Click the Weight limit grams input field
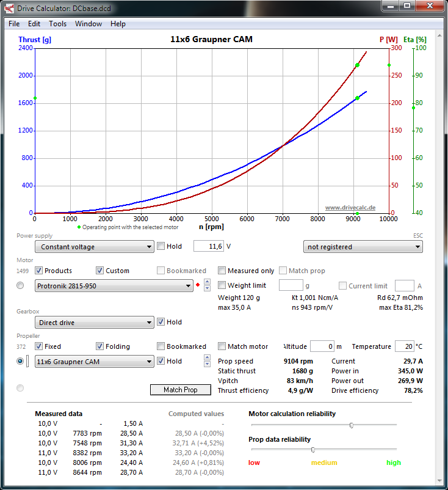 click(291, 285)
